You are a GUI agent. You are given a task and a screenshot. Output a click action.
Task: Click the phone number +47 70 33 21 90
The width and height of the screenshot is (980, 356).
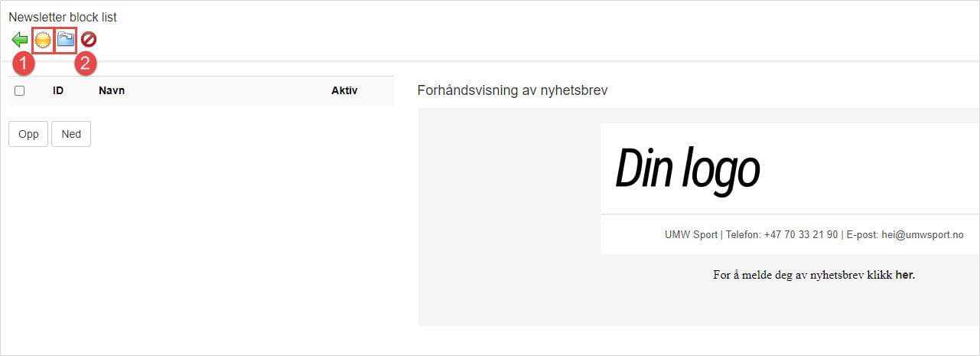click(801, 234)
